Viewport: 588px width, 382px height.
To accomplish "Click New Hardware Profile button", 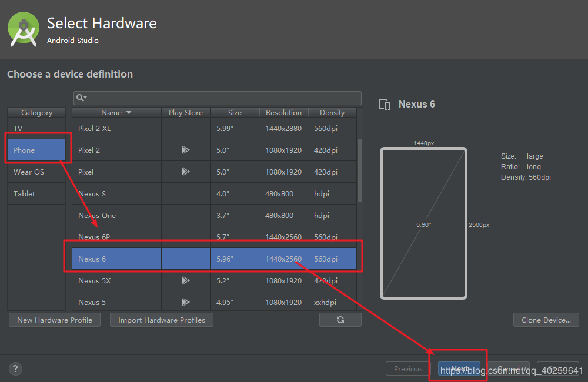I will [x=55, y=320].
